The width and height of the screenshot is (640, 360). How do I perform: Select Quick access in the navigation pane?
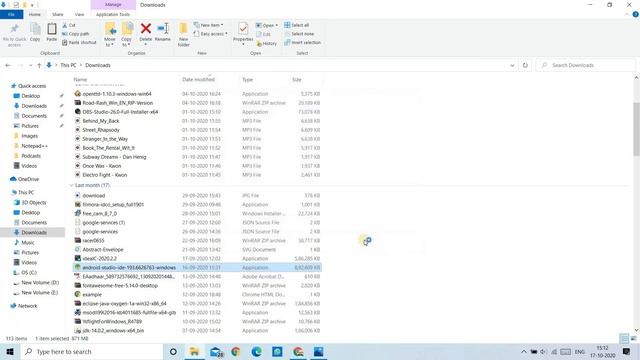click(x=32, y=86)
